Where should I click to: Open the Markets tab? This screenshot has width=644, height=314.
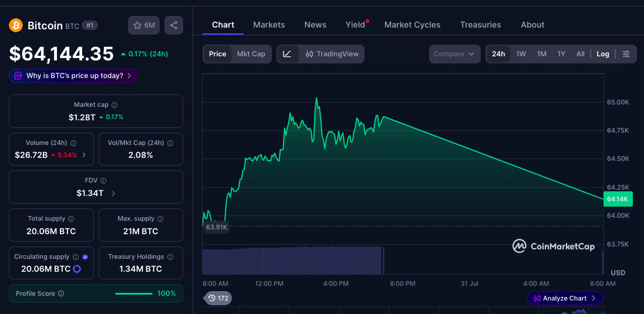(x=269, y=25)
